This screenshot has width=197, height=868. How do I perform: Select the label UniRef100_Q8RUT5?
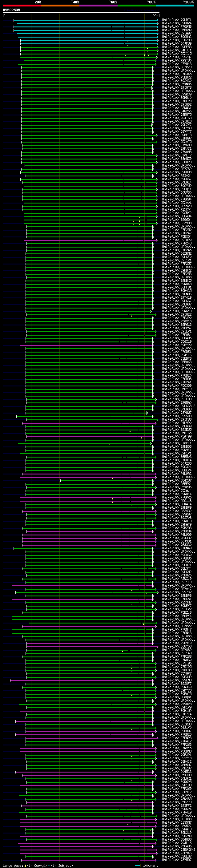[x=176, y=115]
